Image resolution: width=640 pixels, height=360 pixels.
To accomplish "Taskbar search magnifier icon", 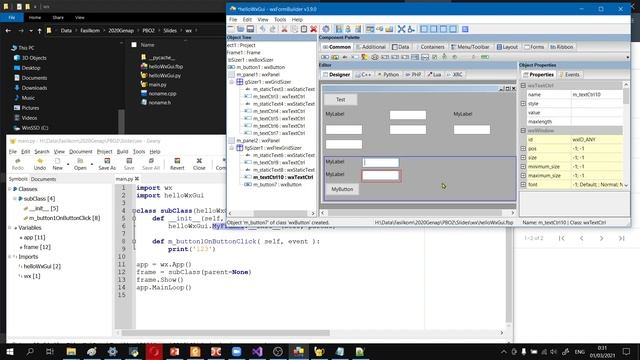I will 30,351.
